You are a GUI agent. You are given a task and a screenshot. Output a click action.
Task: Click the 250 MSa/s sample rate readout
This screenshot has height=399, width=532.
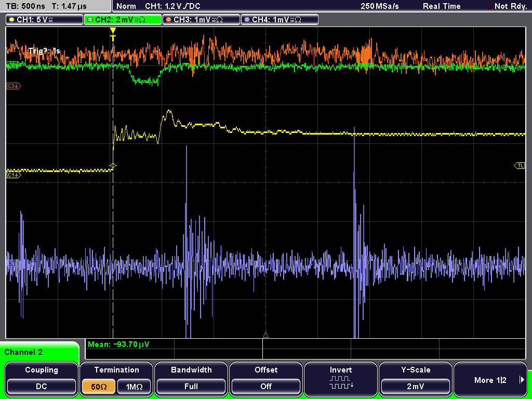pyautogui.click(x=380, y=6)
